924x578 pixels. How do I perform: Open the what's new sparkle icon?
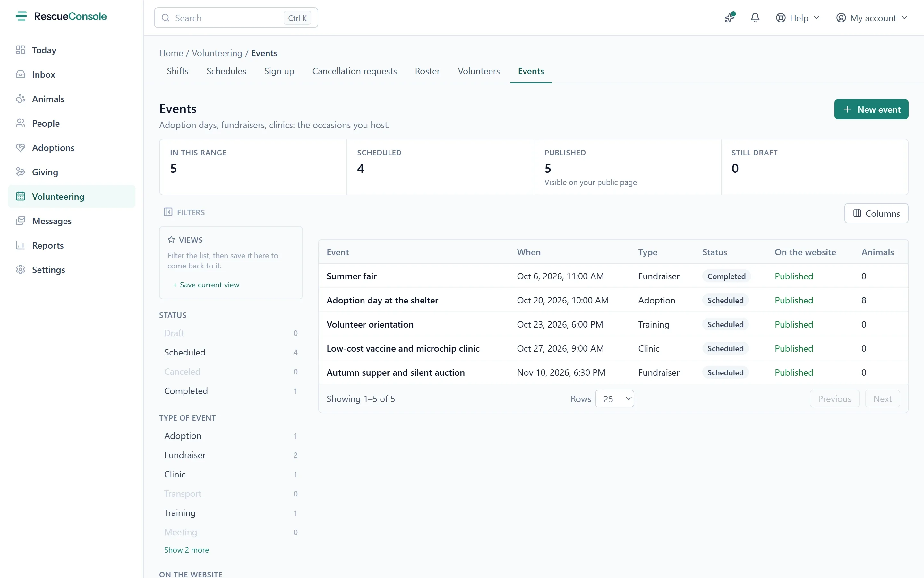tap(729, 18)
